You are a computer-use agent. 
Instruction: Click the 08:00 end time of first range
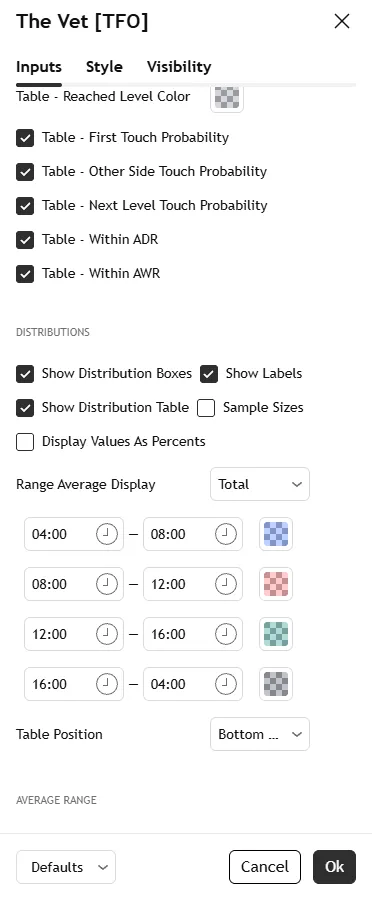193,534
